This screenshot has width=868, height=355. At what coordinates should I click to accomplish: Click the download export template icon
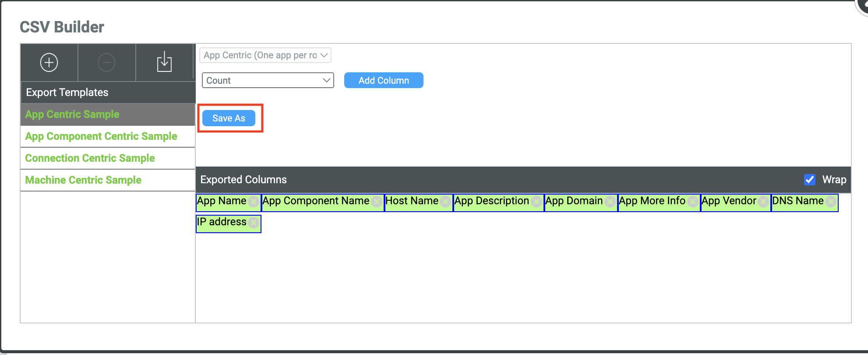click(164, 62)
